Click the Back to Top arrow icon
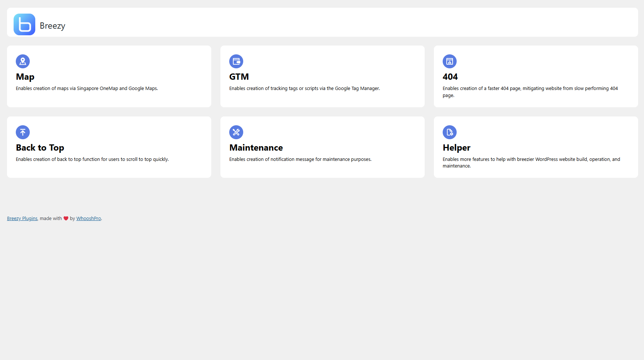This screenshot has height=360, width=644. click(23, 132)
